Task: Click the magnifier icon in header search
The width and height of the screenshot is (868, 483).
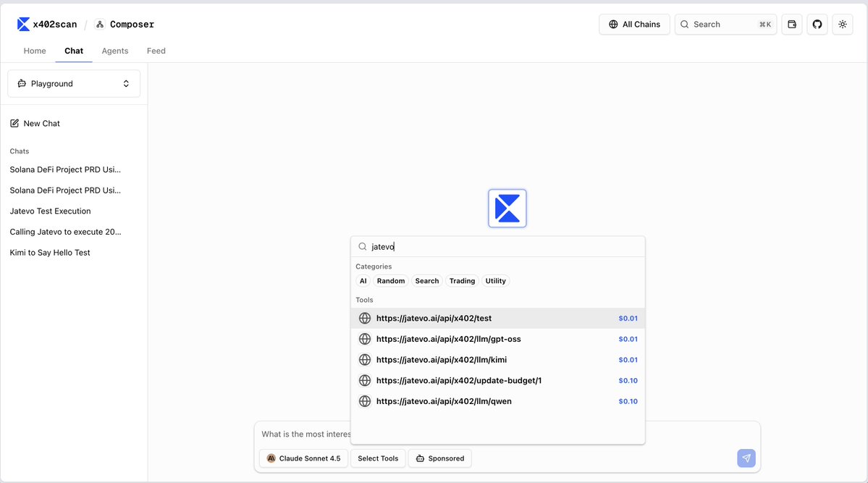Action: coord(685,25)
